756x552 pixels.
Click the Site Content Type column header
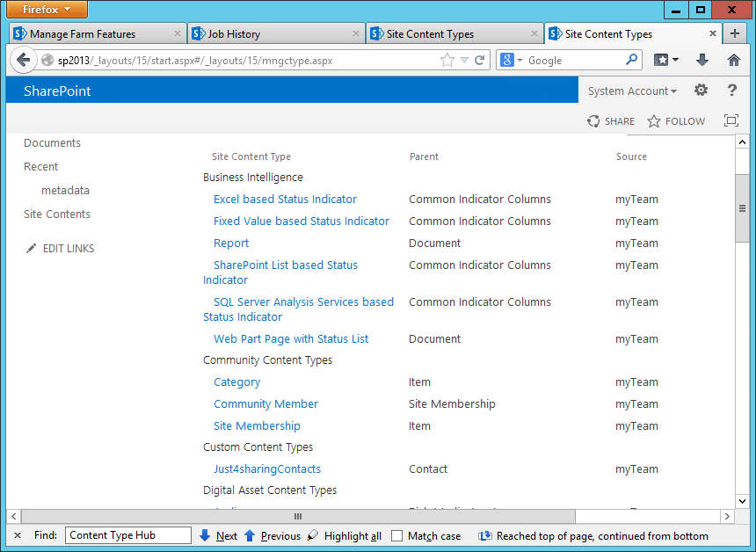[x=251, y=156]
